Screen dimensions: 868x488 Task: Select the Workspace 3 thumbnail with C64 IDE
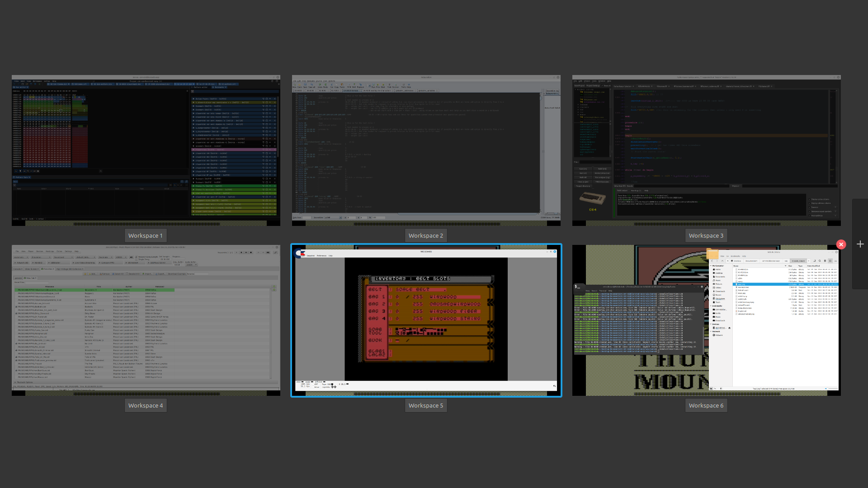click(706, 150)
